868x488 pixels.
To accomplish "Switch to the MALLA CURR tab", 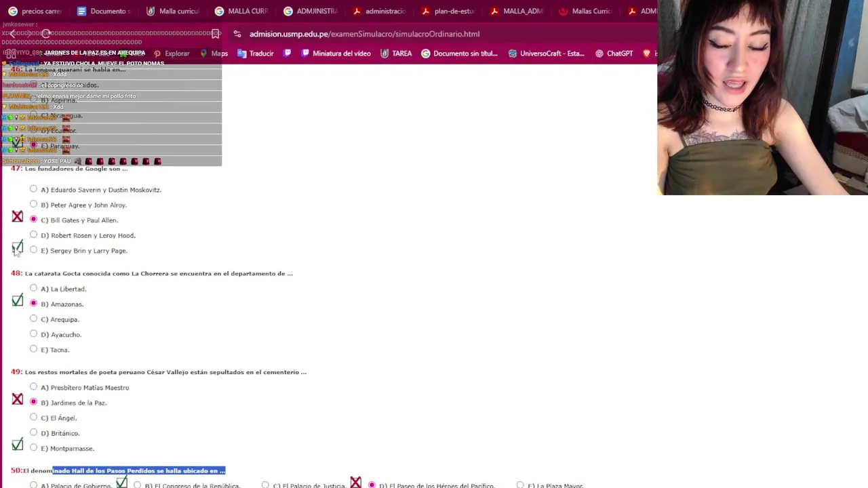I will coord(241,11).
